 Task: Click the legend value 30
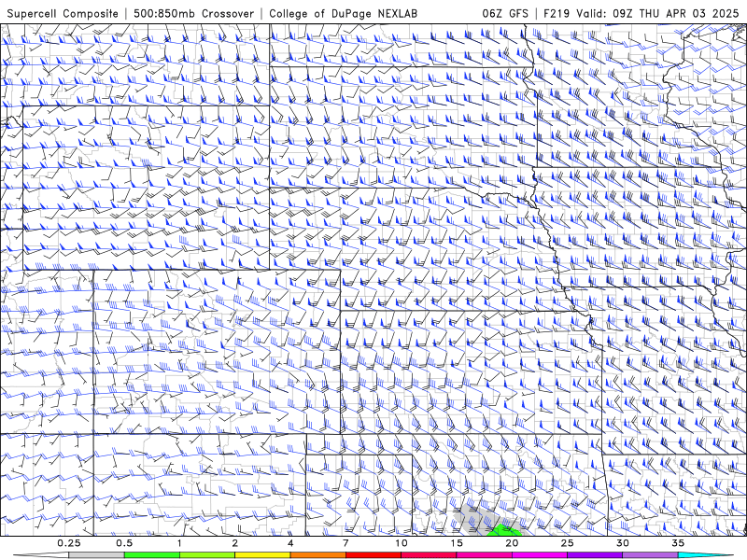click(623, 543)
